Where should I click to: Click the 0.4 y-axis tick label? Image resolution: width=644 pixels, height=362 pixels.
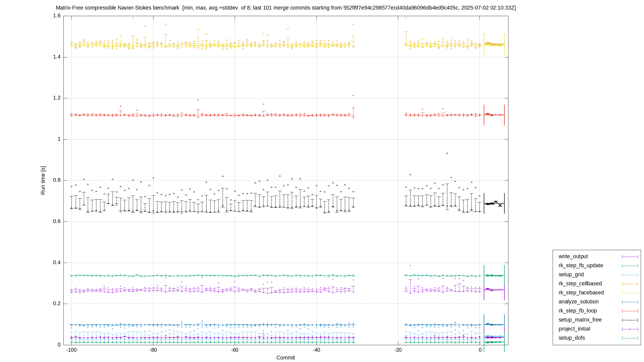(57, 263)
